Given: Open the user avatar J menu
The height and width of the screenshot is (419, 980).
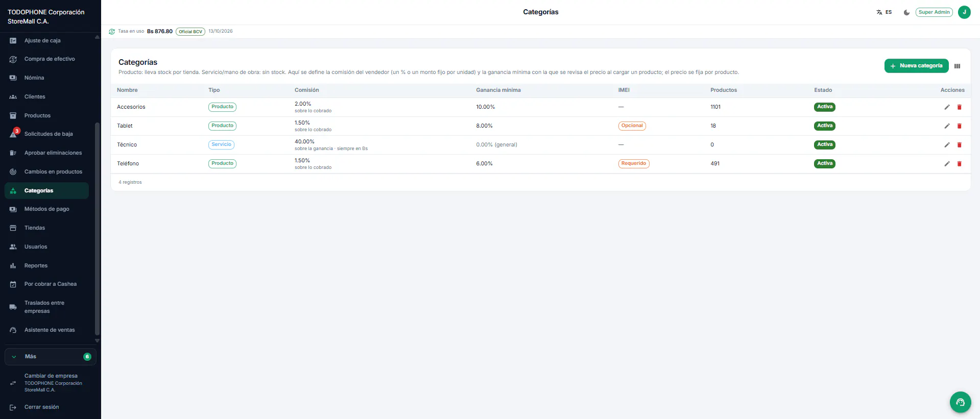Looking at the screenshot, I should [964, 12].
